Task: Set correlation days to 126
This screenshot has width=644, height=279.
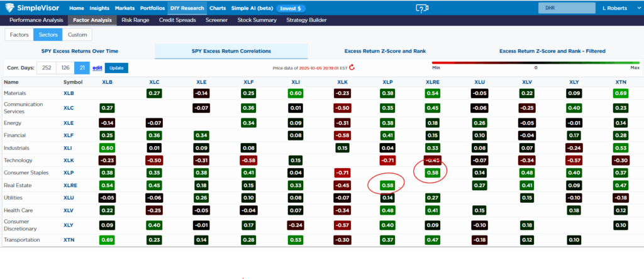Action: tap(65, 68)
